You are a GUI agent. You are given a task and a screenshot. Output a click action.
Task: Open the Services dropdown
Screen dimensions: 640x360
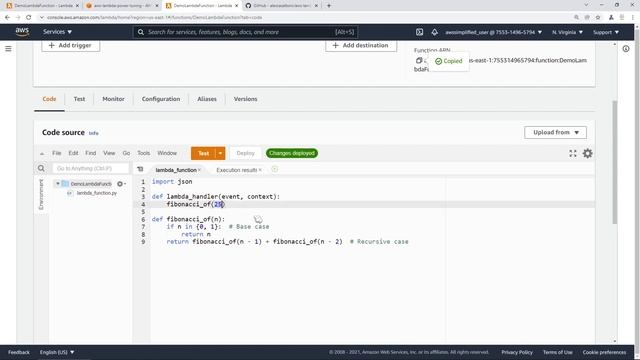pyautogui.click(x=58, y=32)
